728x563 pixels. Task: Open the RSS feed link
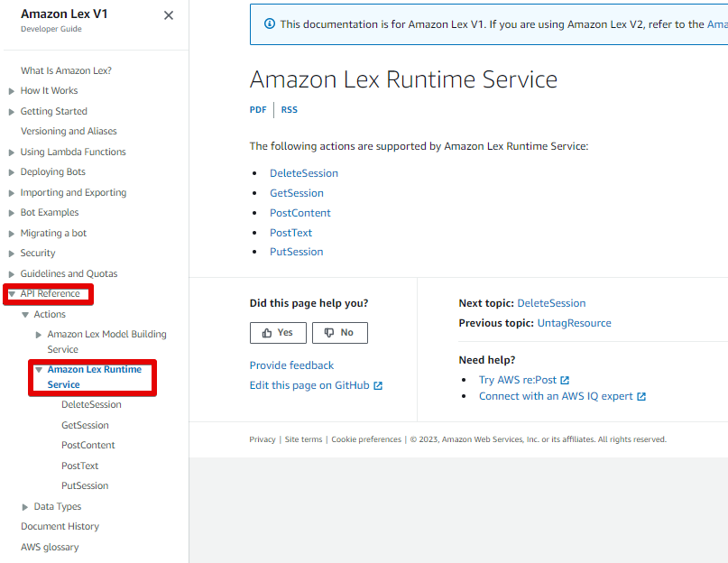[289, 110]
